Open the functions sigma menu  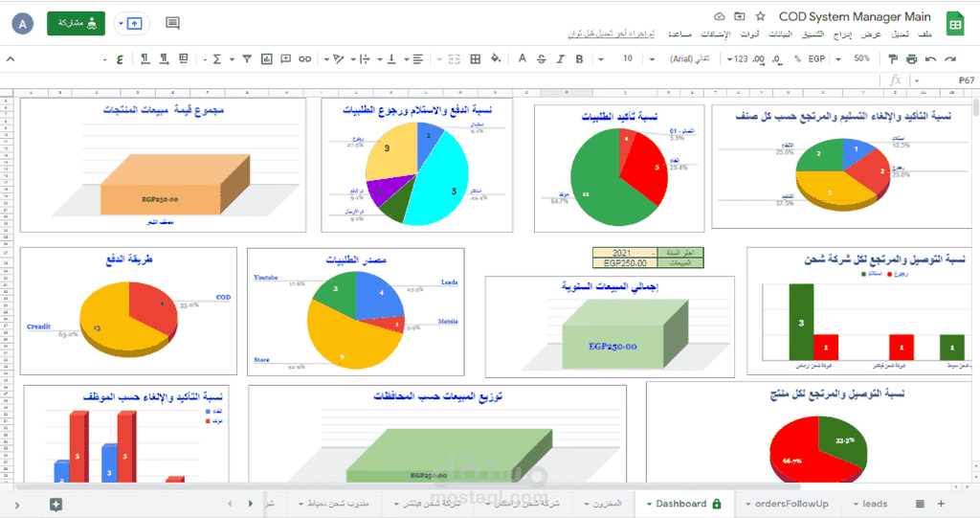pos(217,58)
